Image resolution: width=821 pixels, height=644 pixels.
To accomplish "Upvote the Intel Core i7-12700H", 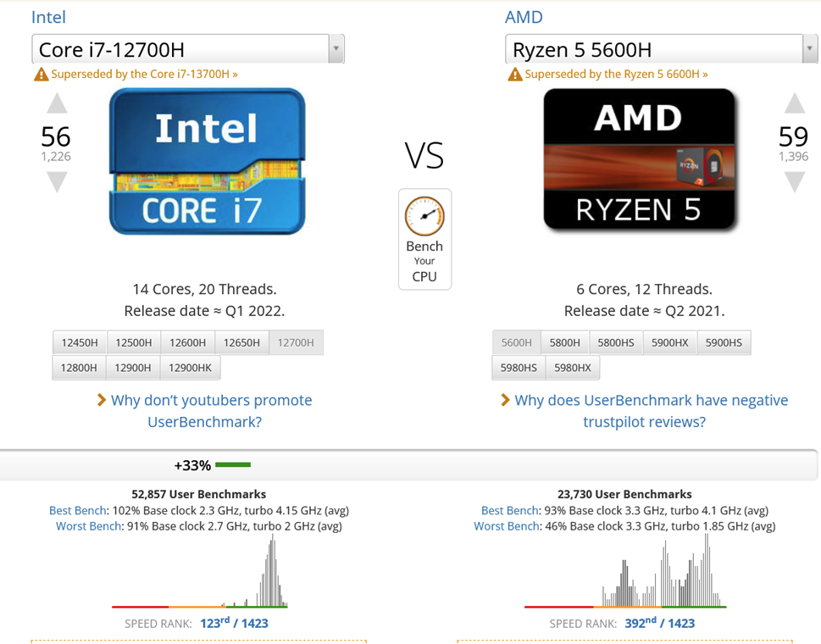I will [57, 104].
